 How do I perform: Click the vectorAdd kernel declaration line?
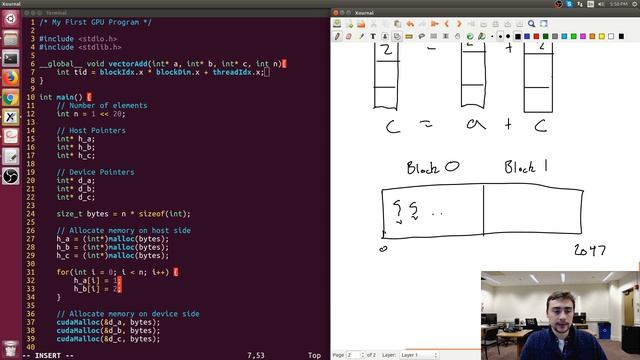163,64
